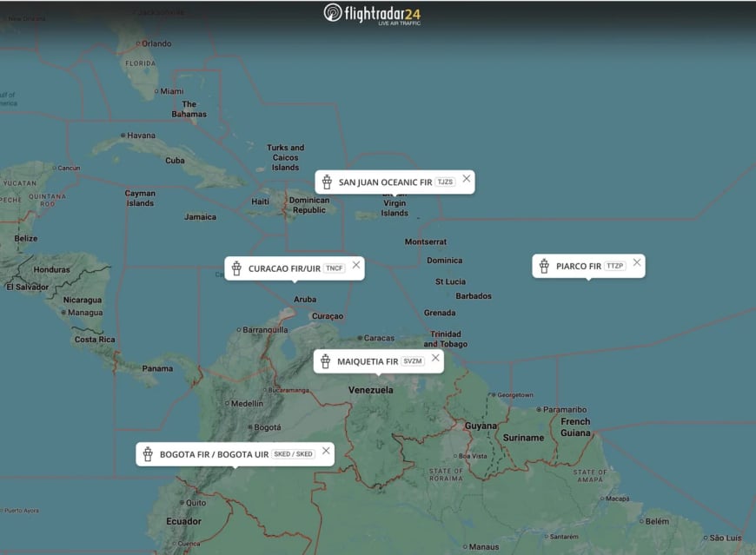Select the SVZM code badge
756x555 pixels.
[x=412, y=361]
